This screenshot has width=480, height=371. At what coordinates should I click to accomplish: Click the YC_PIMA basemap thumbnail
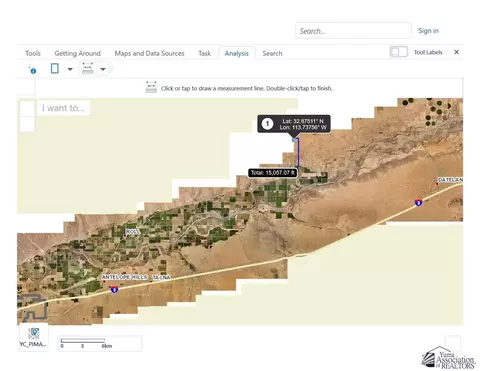[x=33, y=337]
